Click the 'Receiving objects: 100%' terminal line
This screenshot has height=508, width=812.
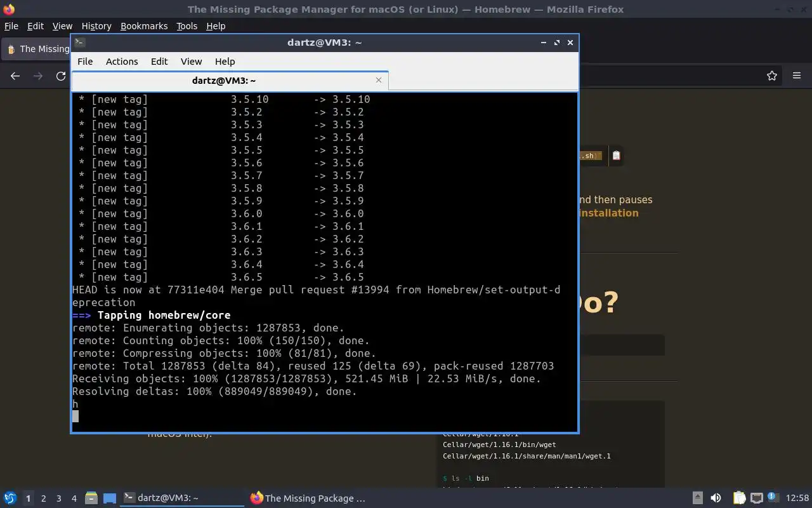click(306, 379)
